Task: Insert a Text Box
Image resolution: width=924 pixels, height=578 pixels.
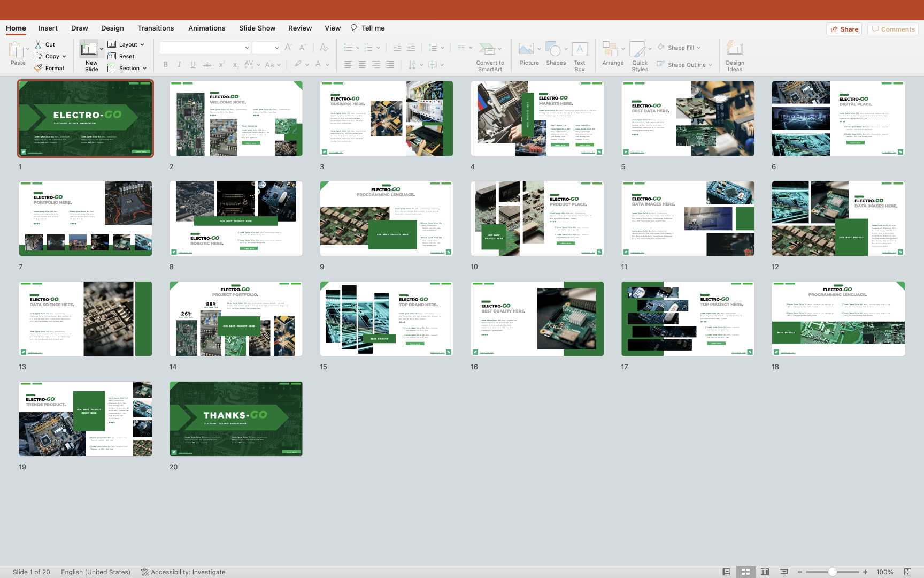Action: 580,50
